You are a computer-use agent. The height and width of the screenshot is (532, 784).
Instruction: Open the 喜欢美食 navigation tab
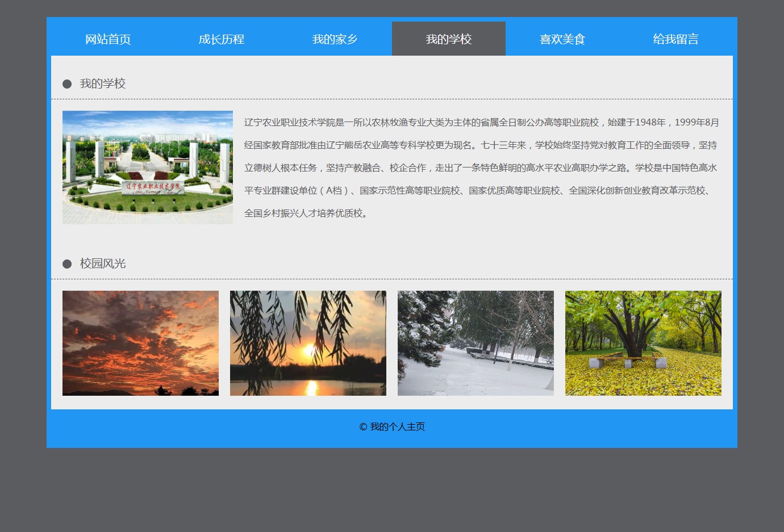[x=562, y=39]
